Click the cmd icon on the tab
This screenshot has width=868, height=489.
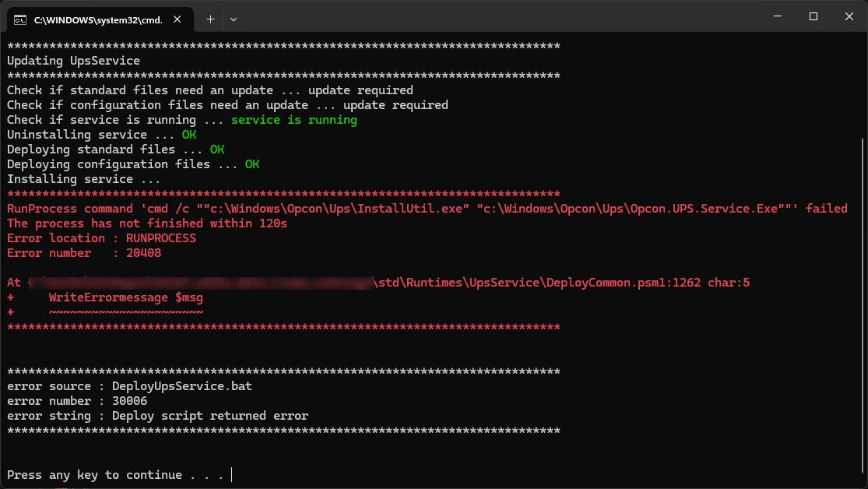tap(21, 19)
